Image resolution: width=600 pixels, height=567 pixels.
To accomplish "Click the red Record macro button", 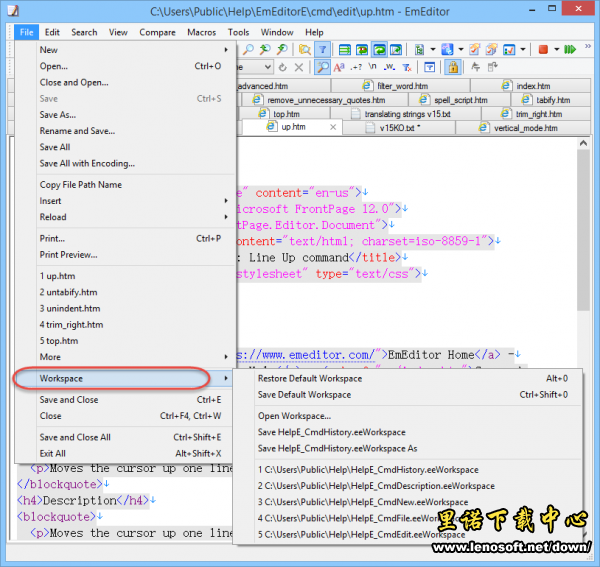I will point(543,49).
